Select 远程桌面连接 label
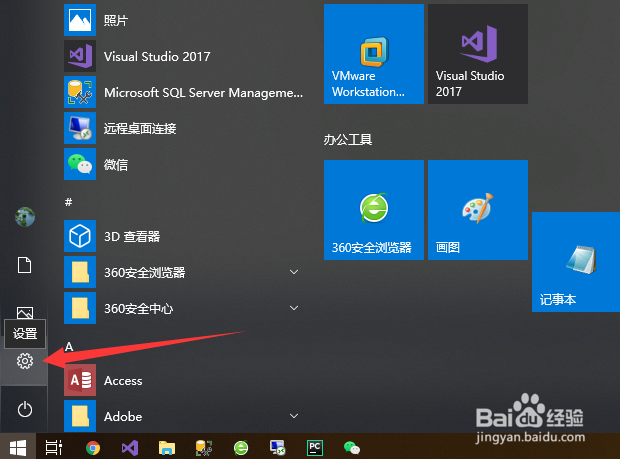Image resolution: width=620 pixels, height=459 pixels. coord(140,128)
